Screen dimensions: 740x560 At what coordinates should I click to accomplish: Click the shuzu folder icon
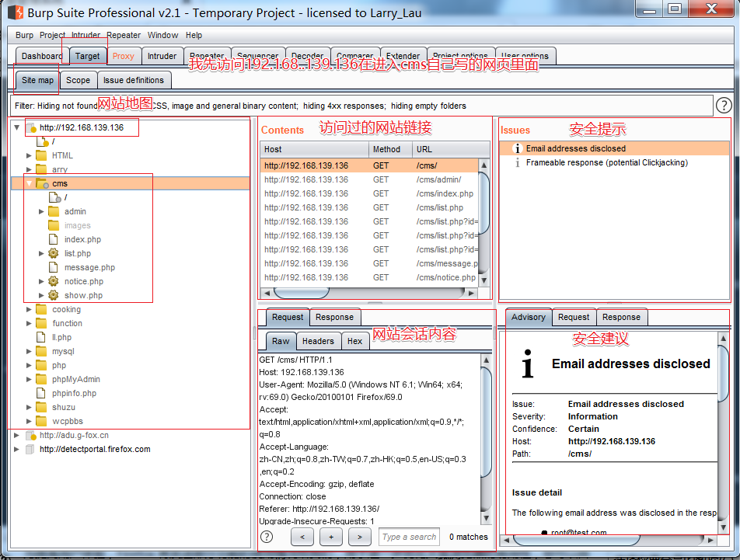(41, 407)
